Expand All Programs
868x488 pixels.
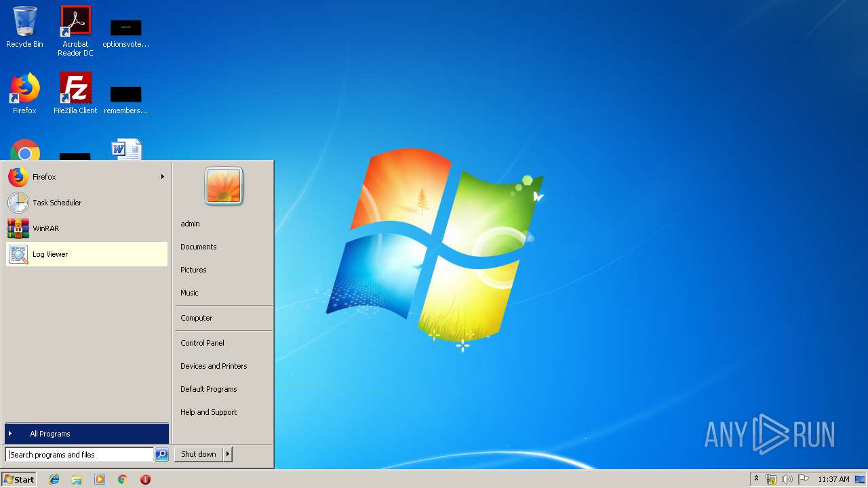coord(87,434)
